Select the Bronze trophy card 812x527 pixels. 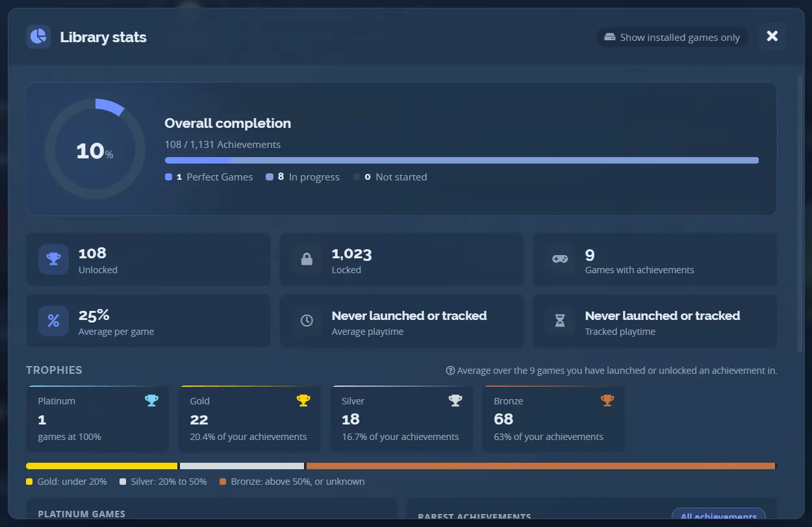click(553, 419)
